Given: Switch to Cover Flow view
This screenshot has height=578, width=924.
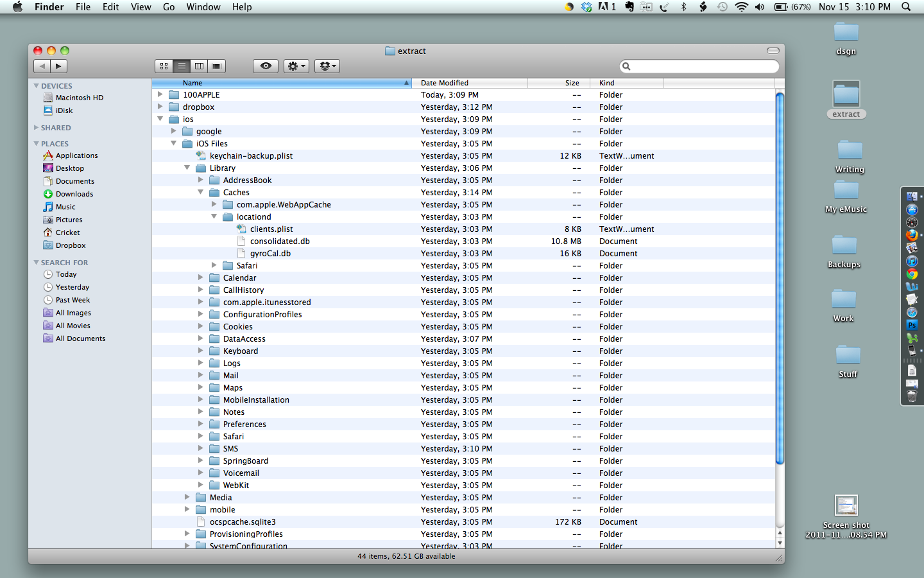Looking at the screenshot, I should click(x=217, y=66).
